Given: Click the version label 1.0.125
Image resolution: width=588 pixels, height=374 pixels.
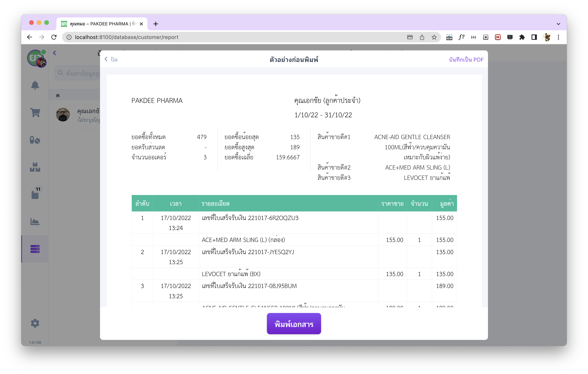Looking at the screenshot, I should point(35,342).
